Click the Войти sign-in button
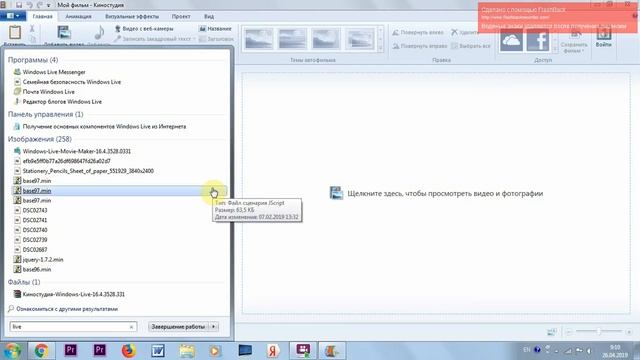Viewport: 640px width, 360px height. click(x=603, y=37)
